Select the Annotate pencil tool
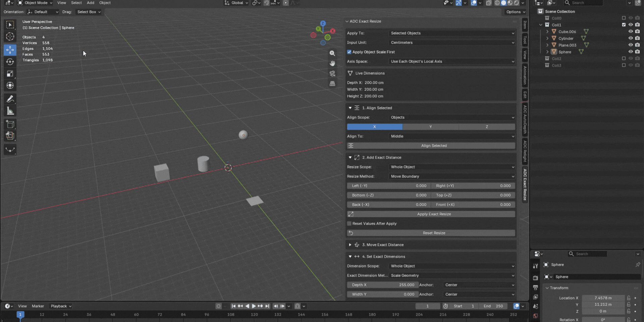This screenshot has height=322, width=644. pyautogui.click(x=10, y=99)
